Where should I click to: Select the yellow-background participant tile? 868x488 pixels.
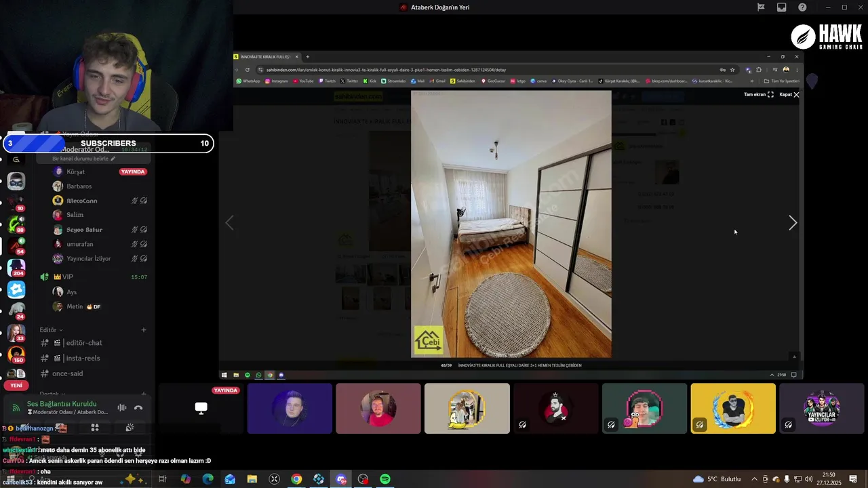733,409
